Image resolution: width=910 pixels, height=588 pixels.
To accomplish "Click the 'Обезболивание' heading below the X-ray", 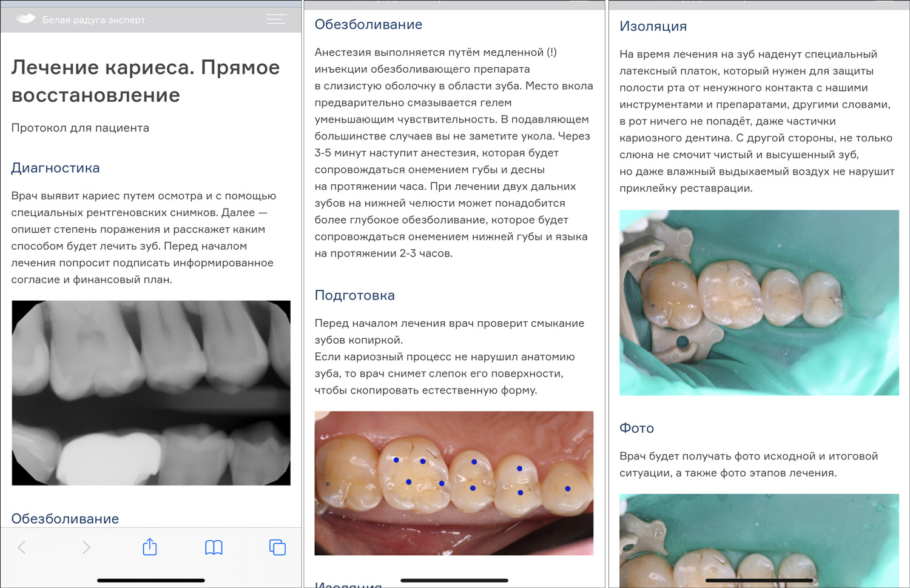I will click(x=65, y=519).
